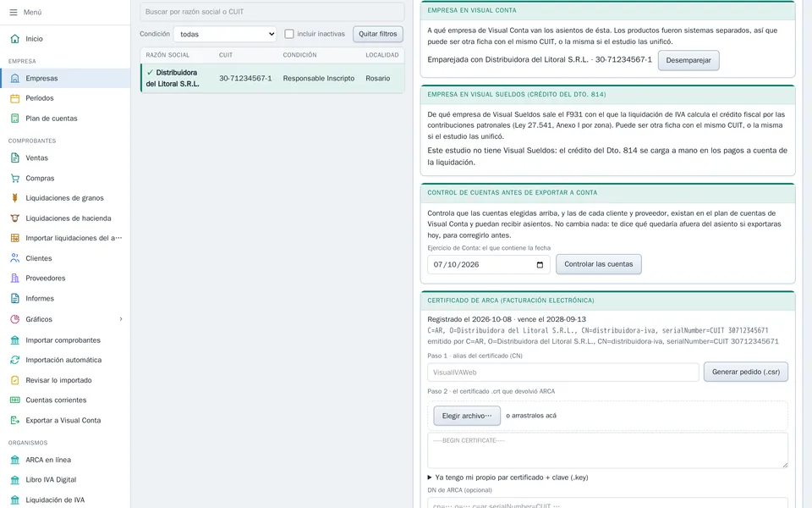Click the RAZÓN SOCIAL column header

(x=167, y=55)
